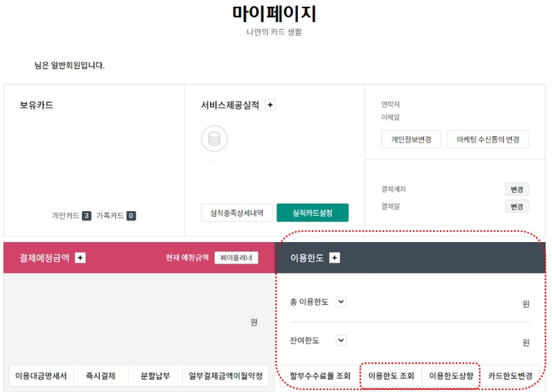This screenshot has width=552, height=392.
Task: Select 이용한도 조회 tab
Action: (x=391, y=375)
